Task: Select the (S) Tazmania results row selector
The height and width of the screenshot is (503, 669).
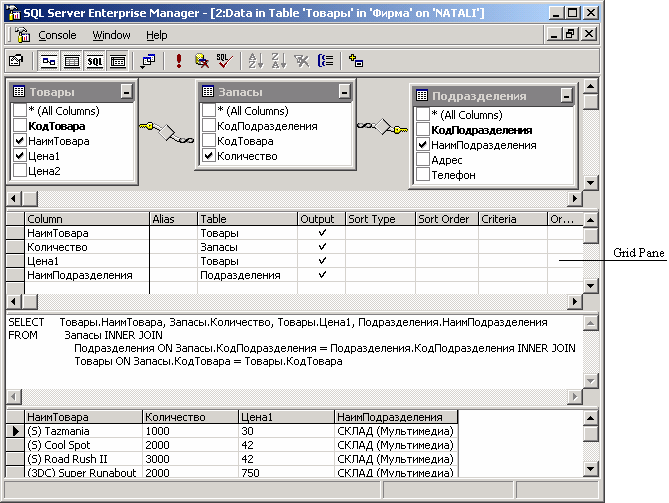Action: (x=15, y=431)
